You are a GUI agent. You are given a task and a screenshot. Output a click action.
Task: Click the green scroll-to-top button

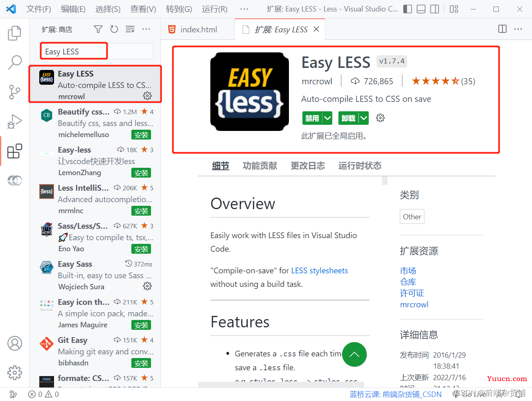(354, 354)
